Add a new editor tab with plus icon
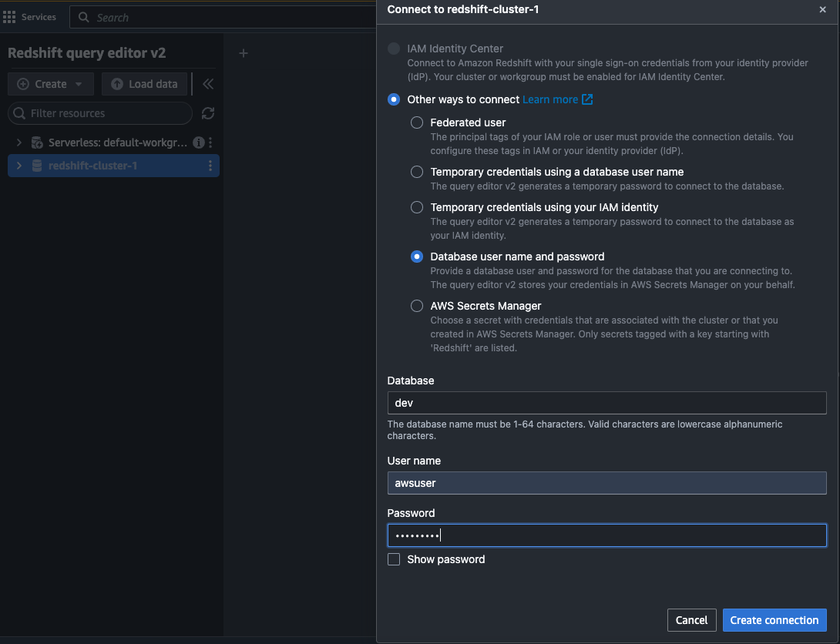 tap(244, 53)
